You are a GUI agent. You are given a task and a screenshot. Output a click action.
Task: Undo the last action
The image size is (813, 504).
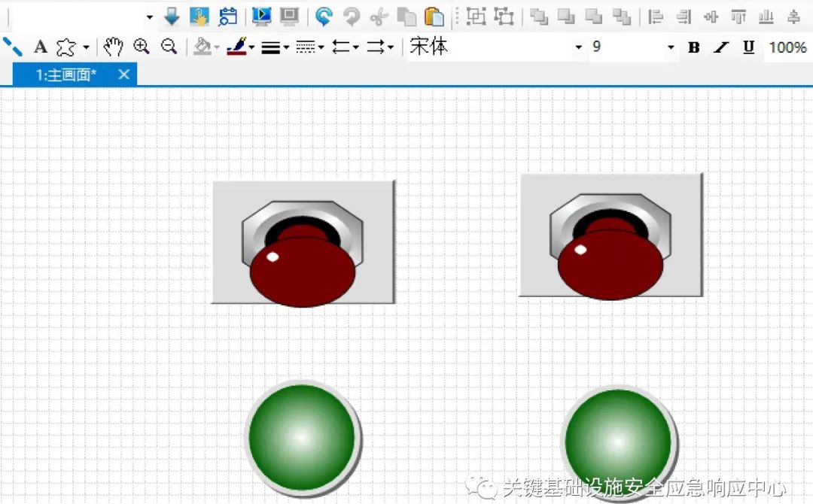point(324,17)
